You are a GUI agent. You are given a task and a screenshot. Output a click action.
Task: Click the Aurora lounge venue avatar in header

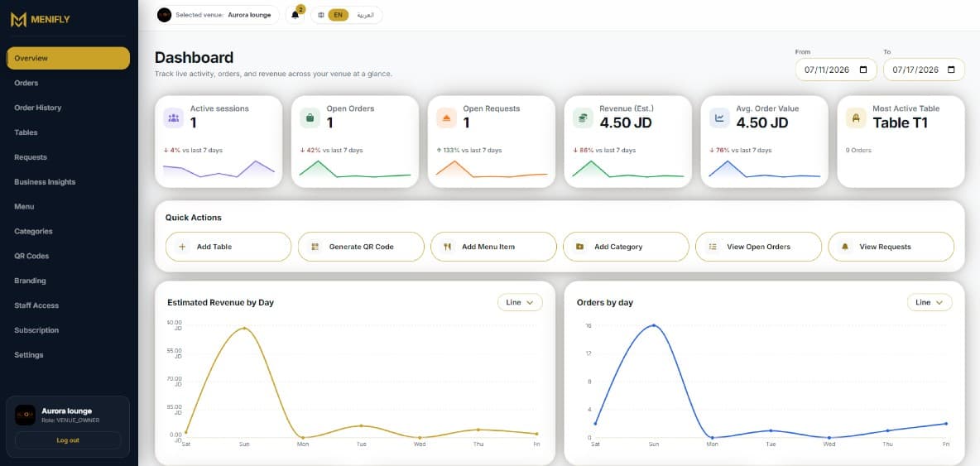pos(165,15)
